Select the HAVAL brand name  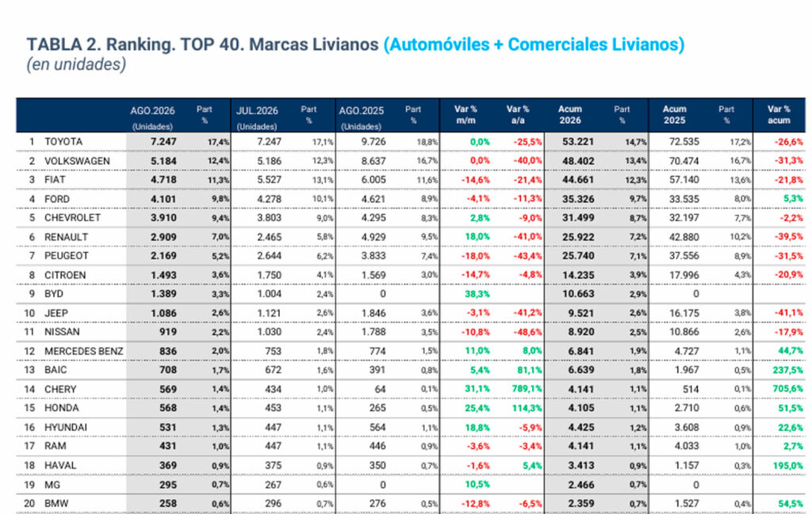(60, 466)
